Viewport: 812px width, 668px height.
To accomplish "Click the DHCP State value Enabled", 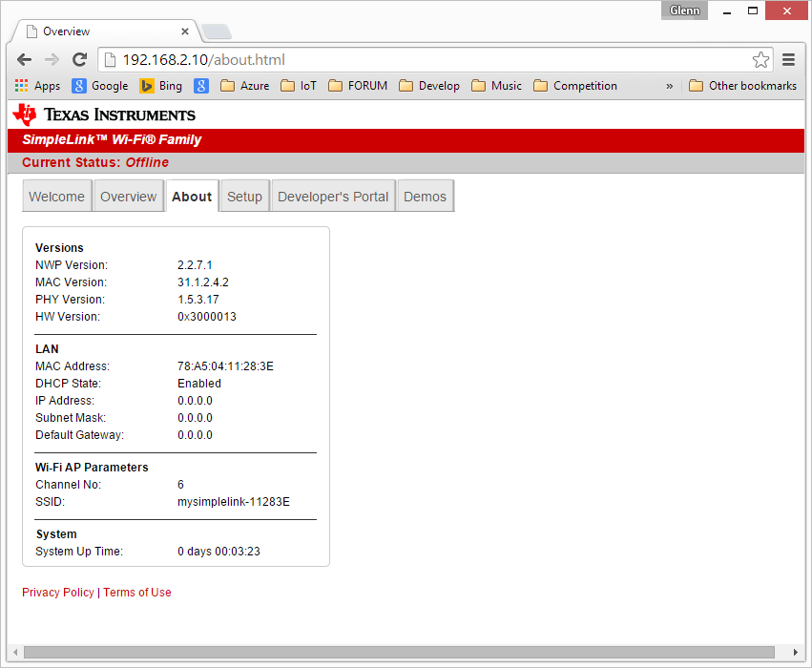I will pos(199,384).
